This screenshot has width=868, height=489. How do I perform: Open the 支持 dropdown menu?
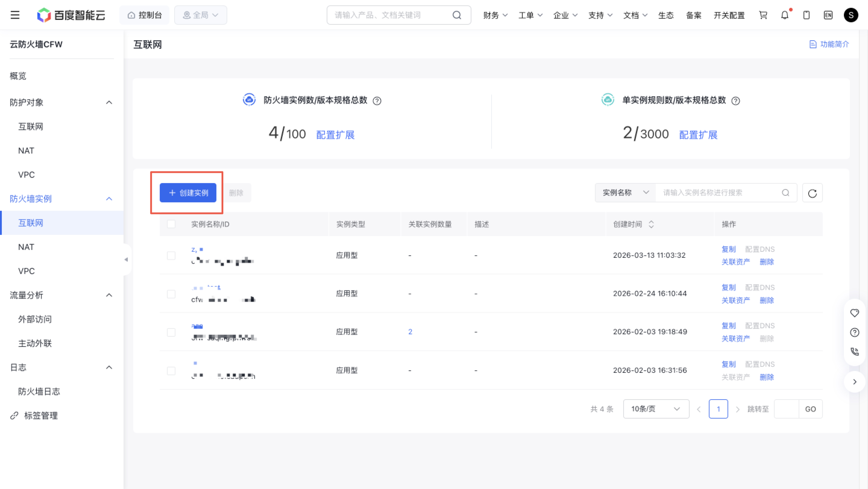600,15
